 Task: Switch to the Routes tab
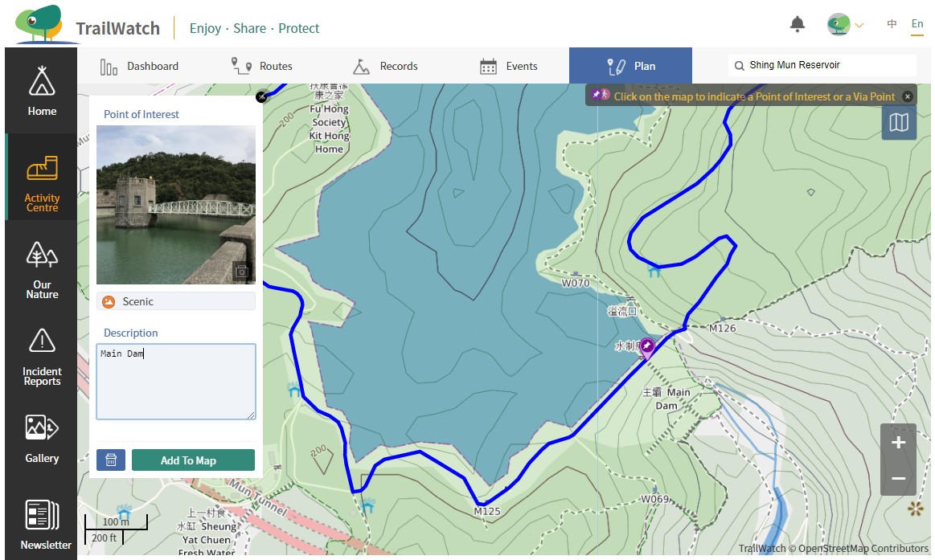point(261,66)
